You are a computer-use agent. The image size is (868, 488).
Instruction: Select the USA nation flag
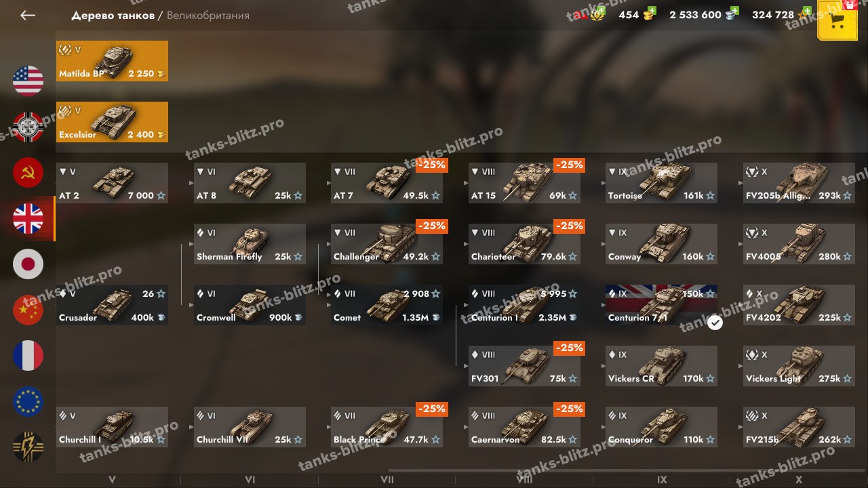[x=28, y=81]
